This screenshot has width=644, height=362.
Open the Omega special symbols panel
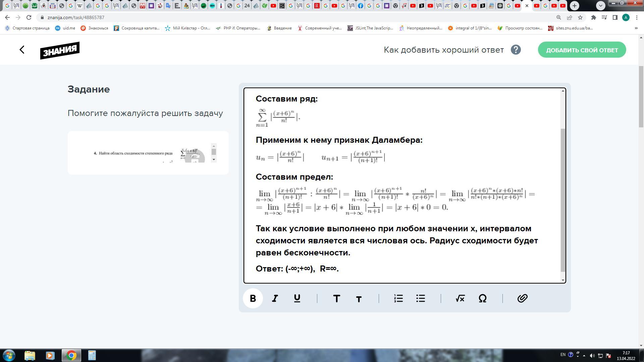(482, 298)
